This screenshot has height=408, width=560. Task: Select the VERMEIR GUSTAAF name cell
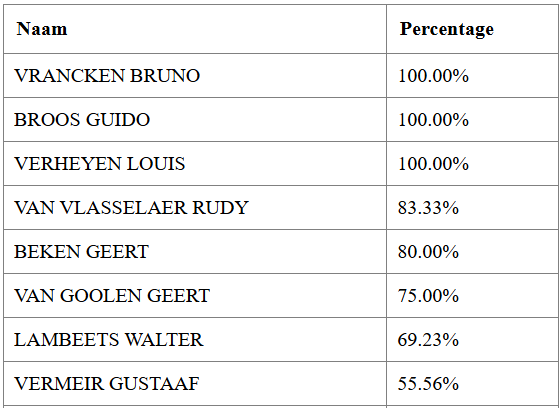[x=195, y=383]
